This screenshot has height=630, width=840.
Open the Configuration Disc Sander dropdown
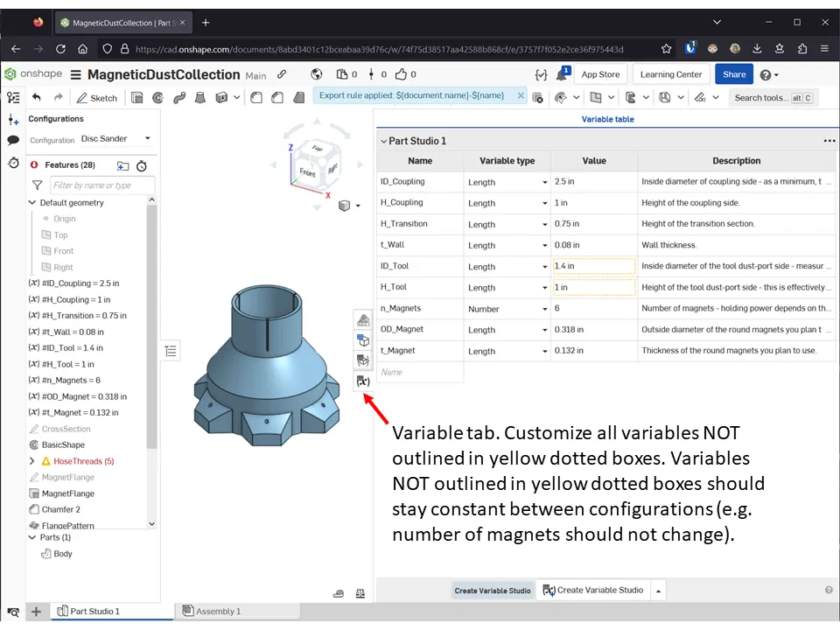click(x=115, y=139)
